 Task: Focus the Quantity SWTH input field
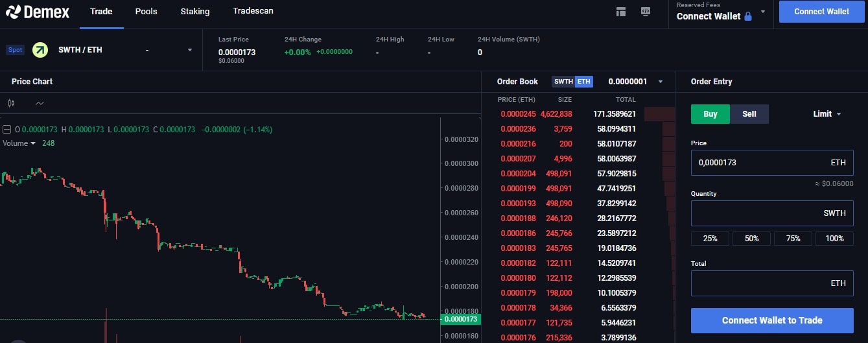772,213
